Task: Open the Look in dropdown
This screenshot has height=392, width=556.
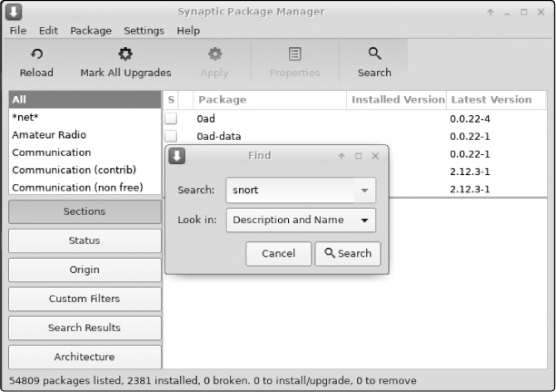Action: (301, 220)
